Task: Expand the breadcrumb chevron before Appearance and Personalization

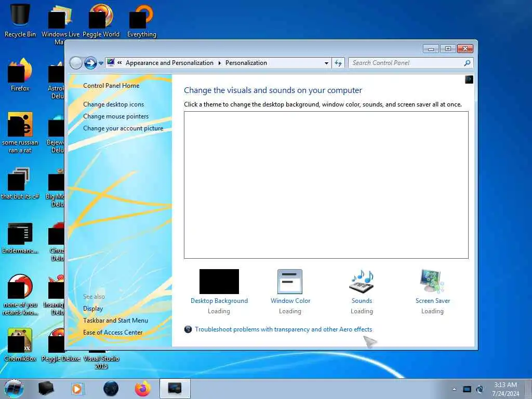Action: pyautogui.click(x=119, y=63)
